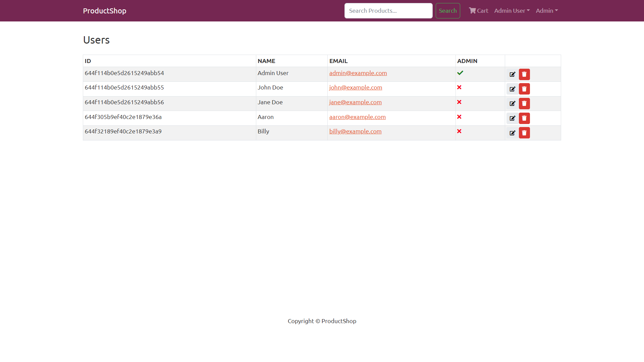The width and height of the screenshot is (644, 362).
Task: Open jane@example.com email link
Action: pos(355,102)
